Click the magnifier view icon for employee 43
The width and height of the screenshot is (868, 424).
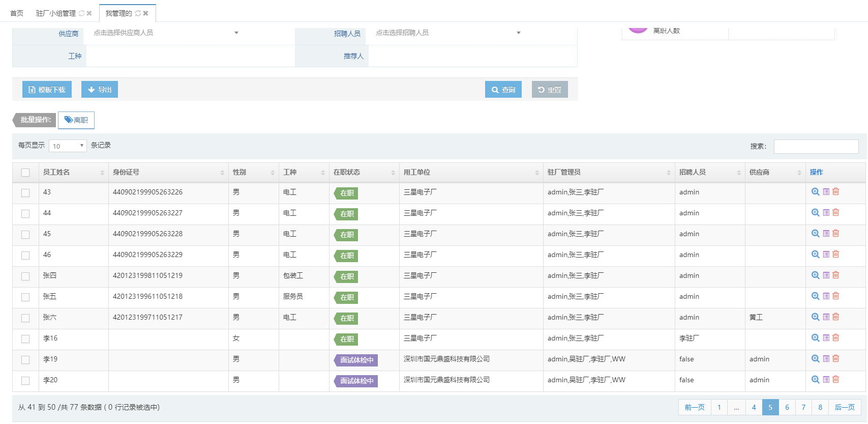coord(815,192)
